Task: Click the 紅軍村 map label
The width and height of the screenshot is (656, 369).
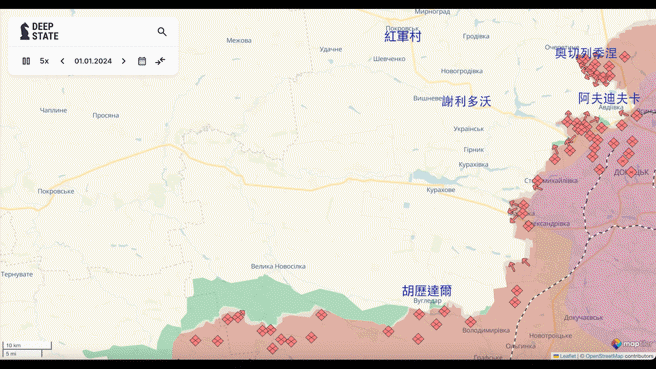Action: pos(402,36)
